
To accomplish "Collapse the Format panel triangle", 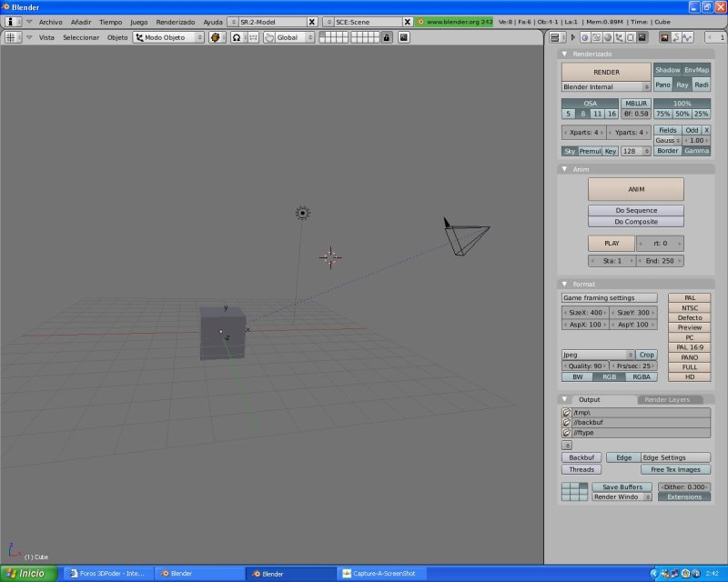I will [x=564, y=284].
